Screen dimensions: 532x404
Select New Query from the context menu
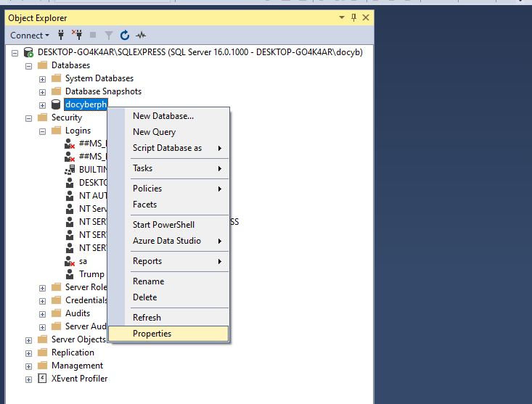click(x=154, y=132)
